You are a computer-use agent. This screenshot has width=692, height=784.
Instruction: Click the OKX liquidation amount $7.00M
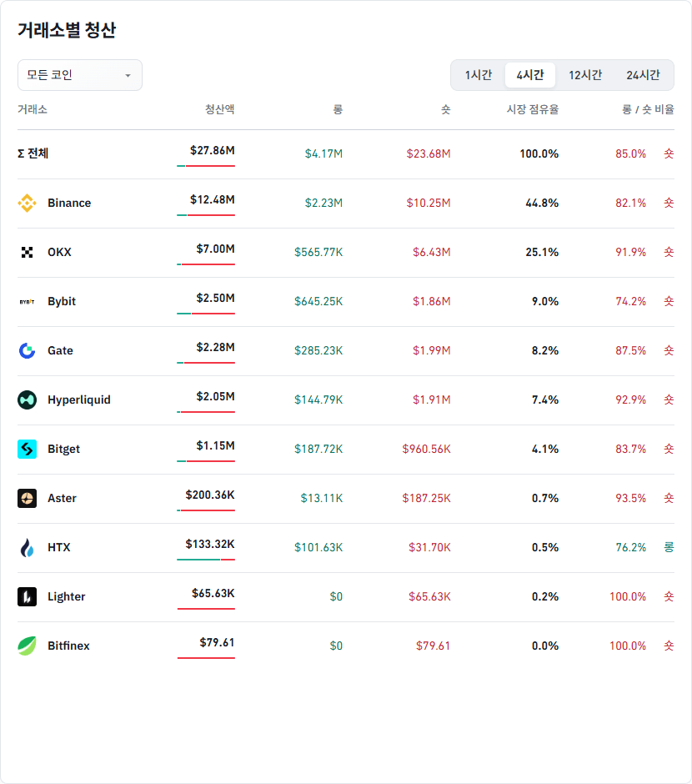coord(215,249)
